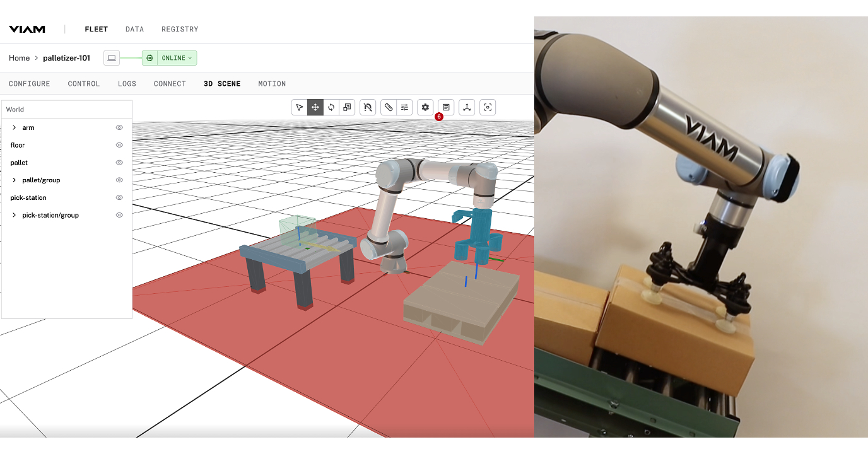The height and width of the screenshot is (454, 868).
Task: Open the REGISTRY section
Action: click(180, 29)
